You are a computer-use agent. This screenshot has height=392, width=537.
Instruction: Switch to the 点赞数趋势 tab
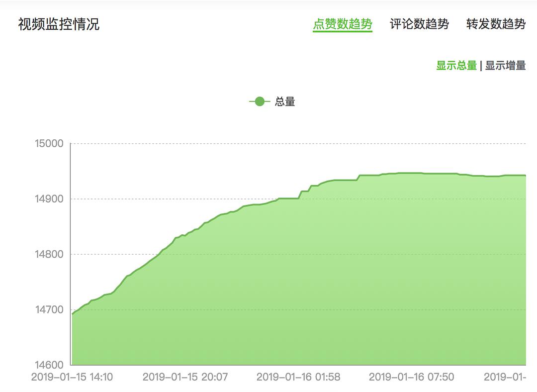(343, 24)
